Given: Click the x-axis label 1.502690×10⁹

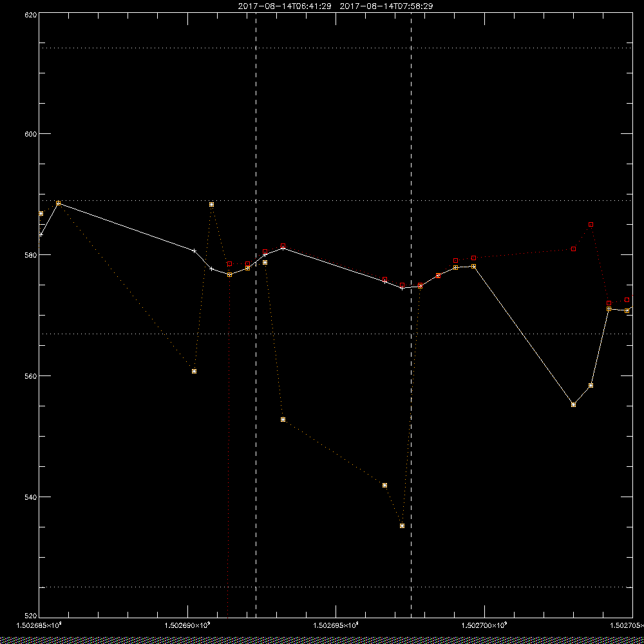Looking at the screenshot, I should [x=187, y=625].
